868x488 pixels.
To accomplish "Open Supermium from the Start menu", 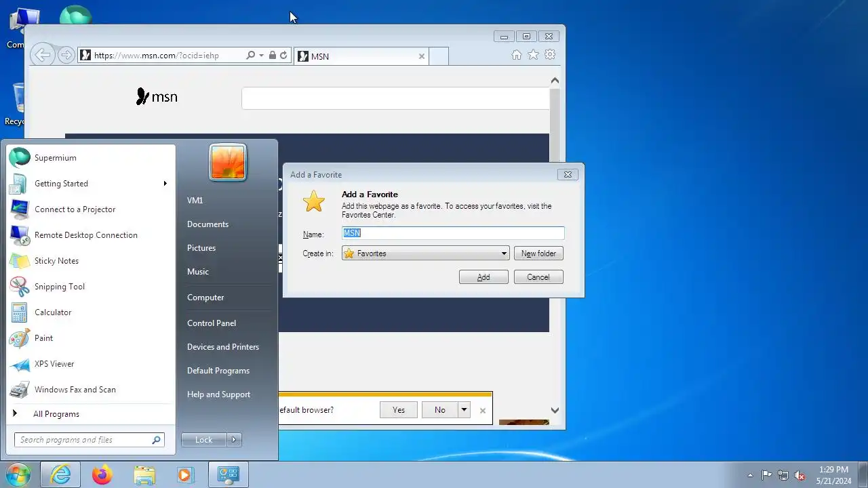I will [x=91, y=158].
